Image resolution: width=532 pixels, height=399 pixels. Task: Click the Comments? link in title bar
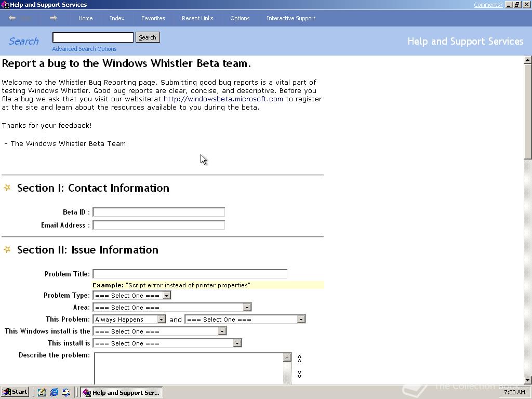(x=488, y=5)
